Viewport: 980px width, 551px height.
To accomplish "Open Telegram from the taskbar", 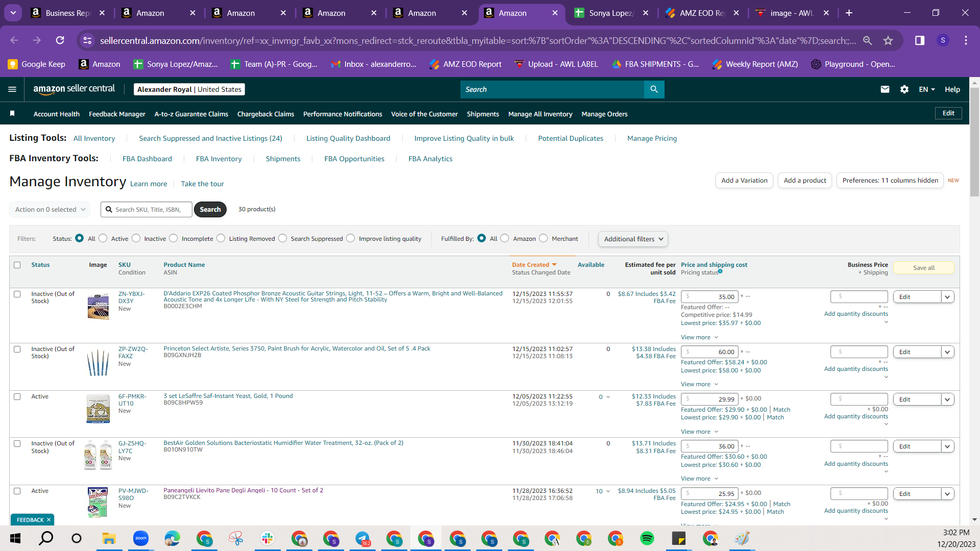I will click(363, 538).
